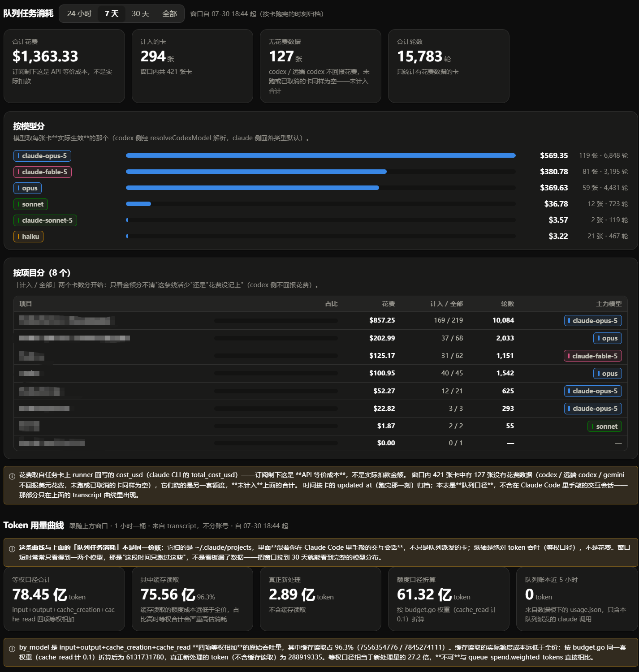Switch time window to 24 小时
This screenshot has width=639, height=672.
tap(79, 13)
